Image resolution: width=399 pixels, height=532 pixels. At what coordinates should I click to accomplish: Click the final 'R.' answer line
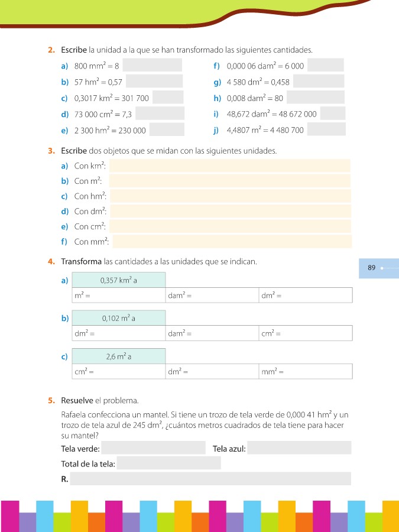pos(210,478)
